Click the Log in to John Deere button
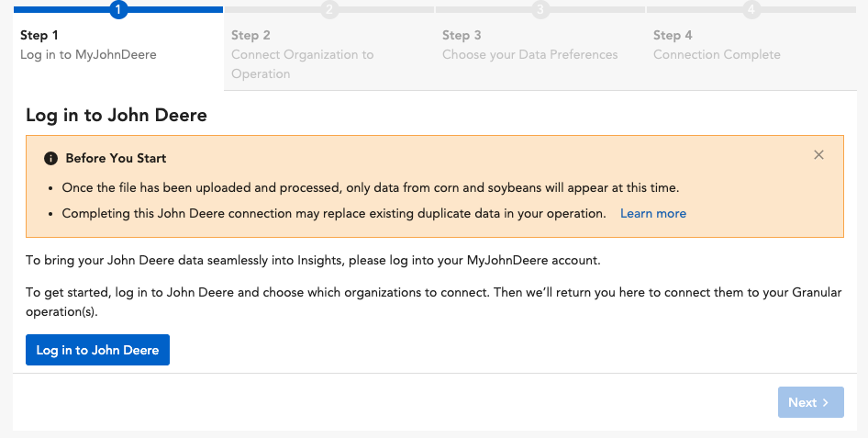 pos(97,350)
